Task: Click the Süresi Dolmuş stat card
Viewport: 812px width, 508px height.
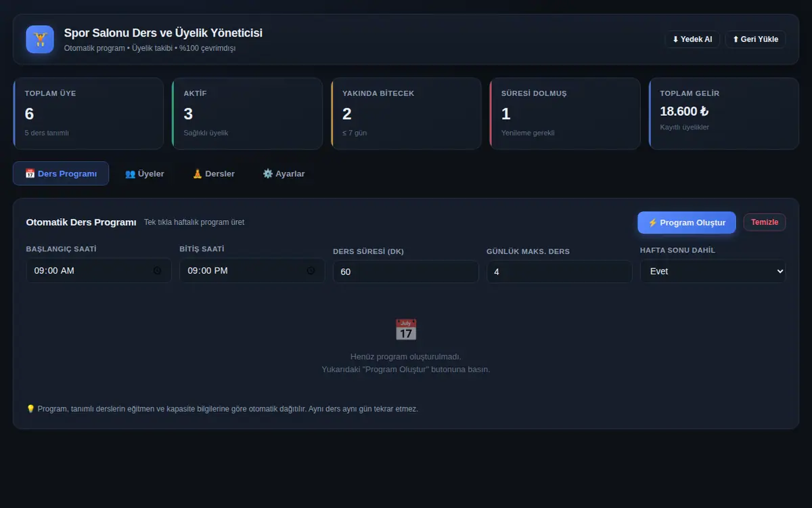Action: (x=565, y=113)
